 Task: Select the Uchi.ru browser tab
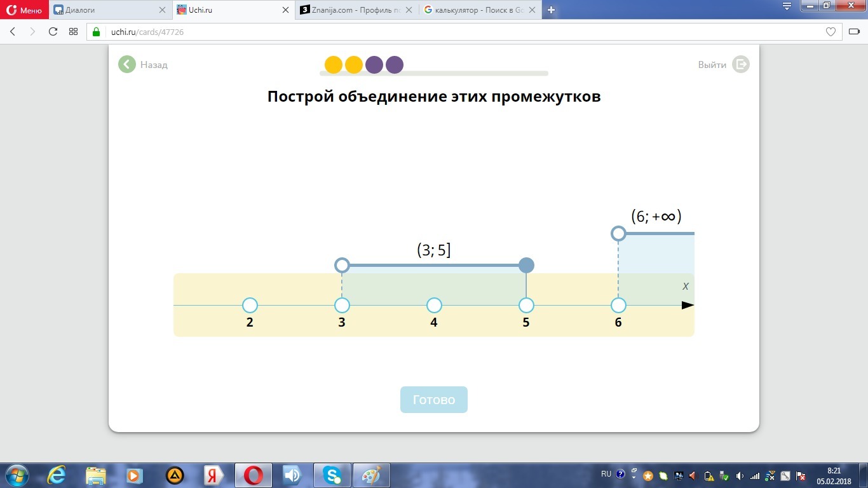tap(233, 10)
